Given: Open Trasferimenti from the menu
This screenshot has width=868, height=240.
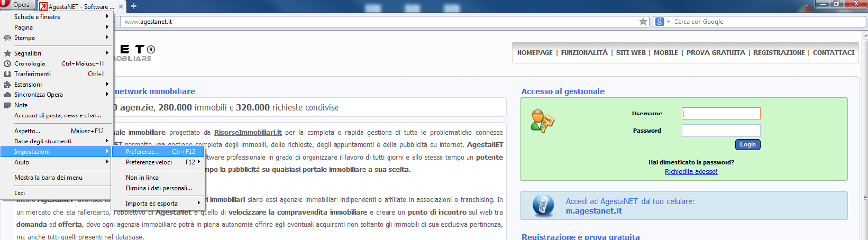Looking at the screenshot, I should 56,74.
